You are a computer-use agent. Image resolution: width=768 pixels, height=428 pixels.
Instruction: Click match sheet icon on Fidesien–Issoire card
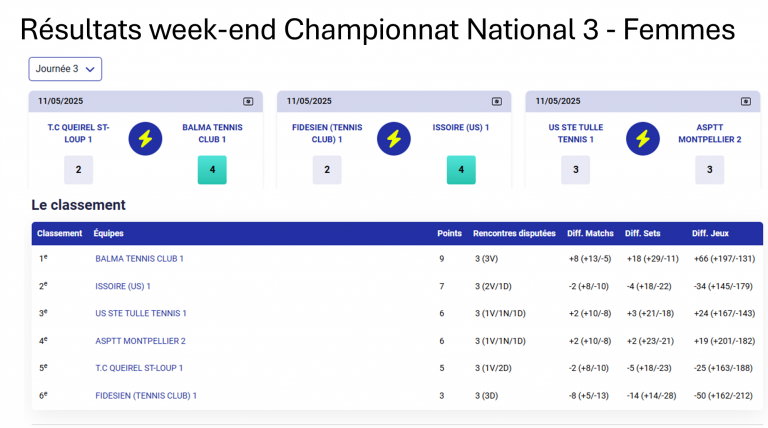point(496,101)
